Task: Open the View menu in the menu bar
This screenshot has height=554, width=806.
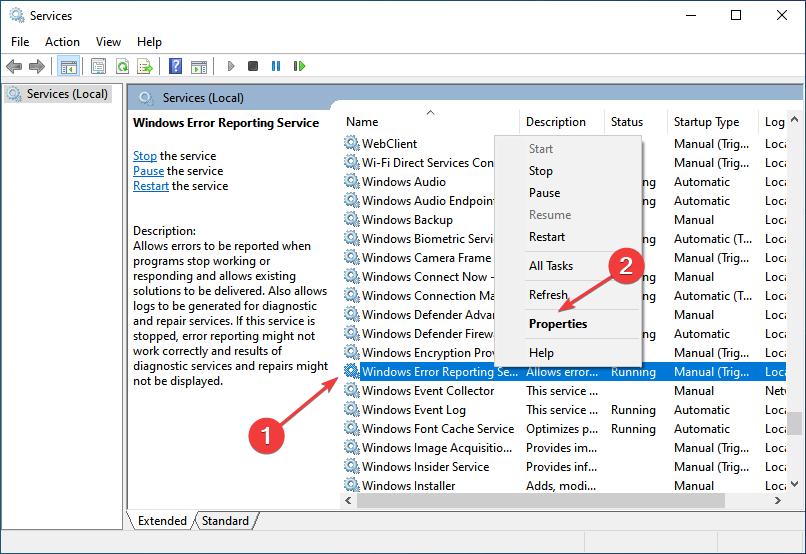Action: [108, 42]
